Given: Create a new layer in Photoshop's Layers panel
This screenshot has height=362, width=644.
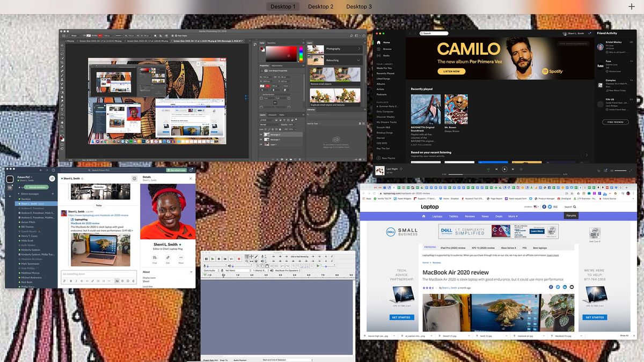Looking at the screenshot, I should 295,159.
